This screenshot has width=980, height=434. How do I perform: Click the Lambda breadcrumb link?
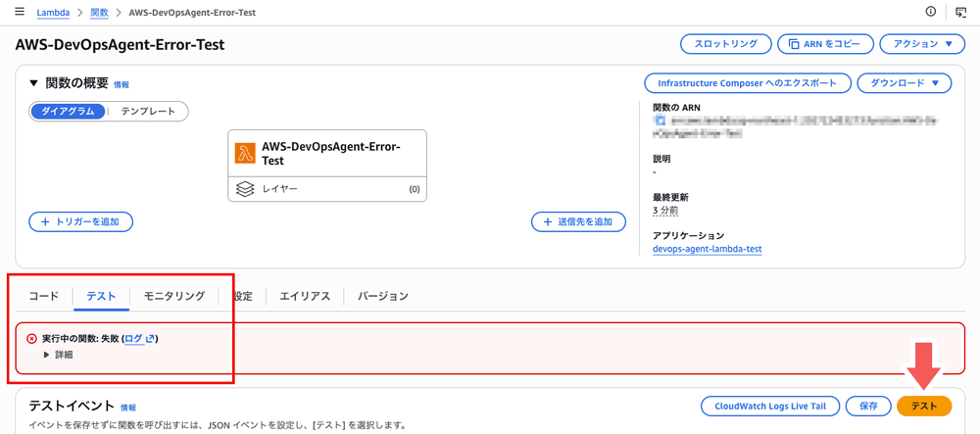tap(53, 13)
